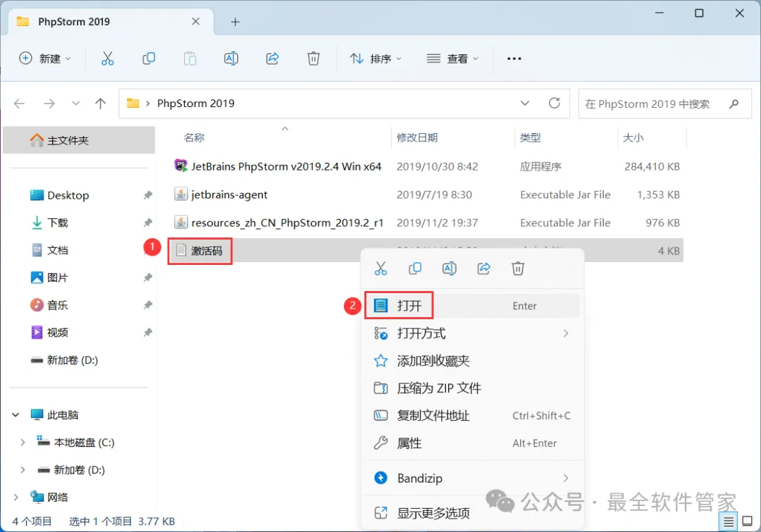The image size is (761, 532).
Task: Go back with the left arrow
Action: pos(20,104)
